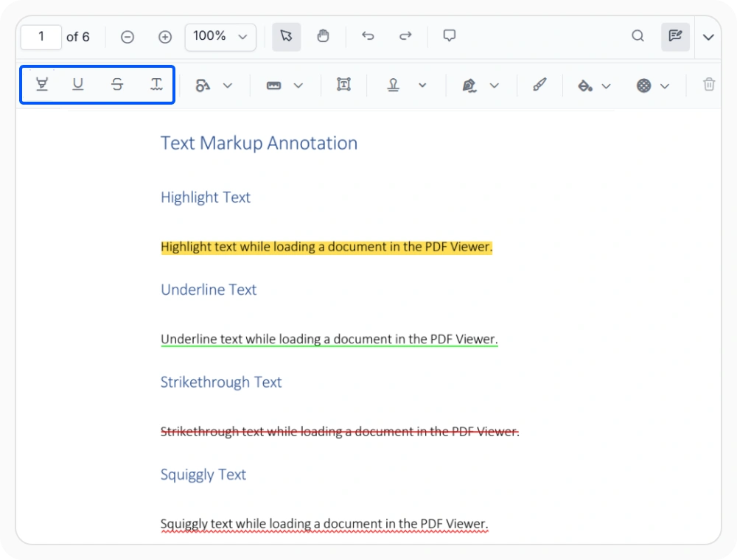Click the red strikethrough sentence
Viewport: 737px width, 560px height.
(340, 431)
